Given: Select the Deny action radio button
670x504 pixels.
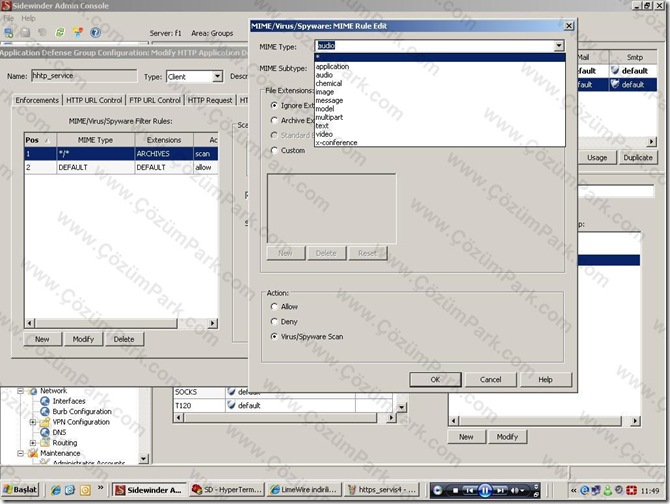Looking at the screenshot, I should coord(274,321).
